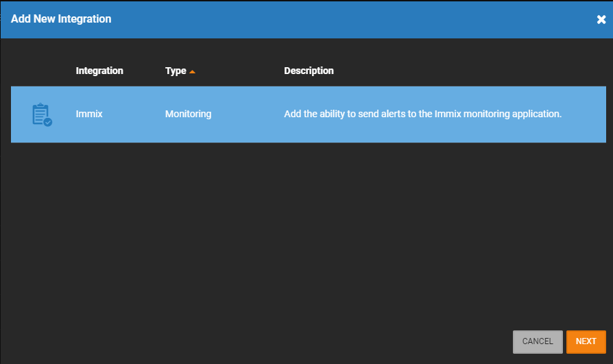Click the blue dialog header bar

tap(306, 20)
